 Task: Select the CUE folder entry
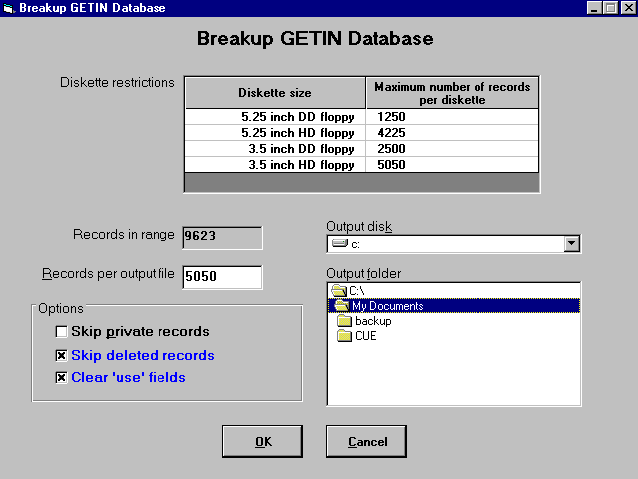click(454, 336)
